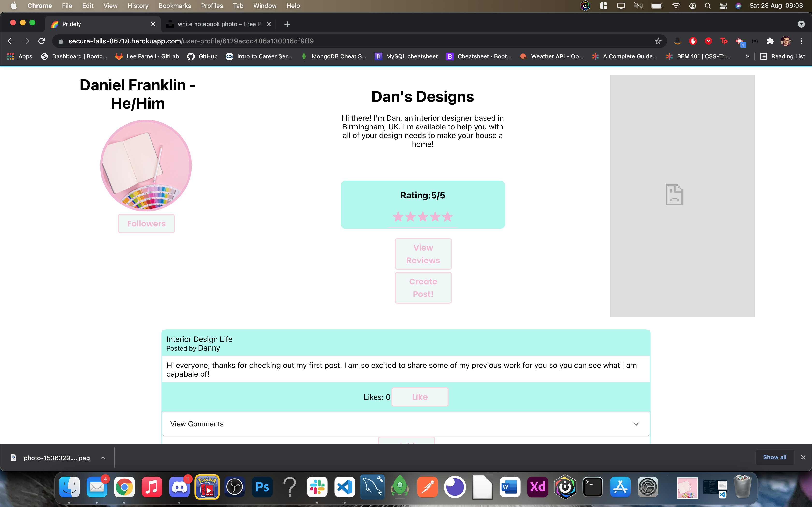Open Visual Studio Code from dock
The height and width of the screenshot is (507, 812).
tap(345, 487)
